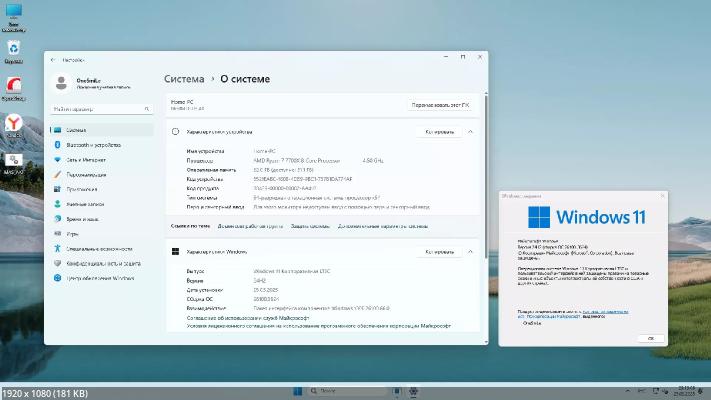The height and width of the screenshot is (400, 711).
Task: Click Settings gear on taskbar
Action: [x=414, y=391]
